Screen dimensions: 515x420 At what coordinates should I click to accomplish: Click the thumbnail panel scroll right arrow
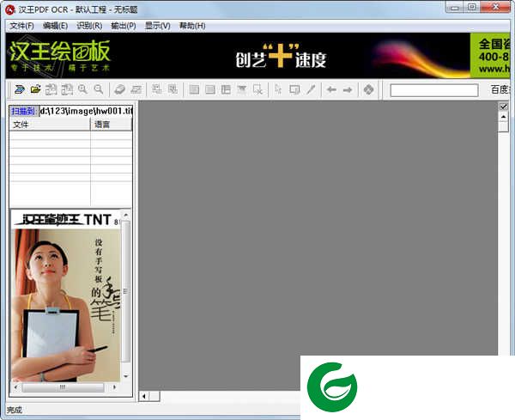[114, 387]
